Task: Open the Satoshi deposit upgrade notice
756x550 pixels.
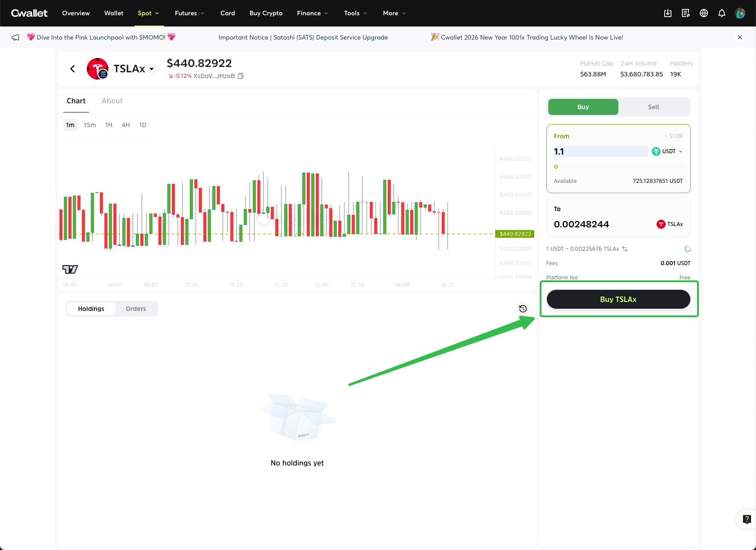Action: pos(303,37)
